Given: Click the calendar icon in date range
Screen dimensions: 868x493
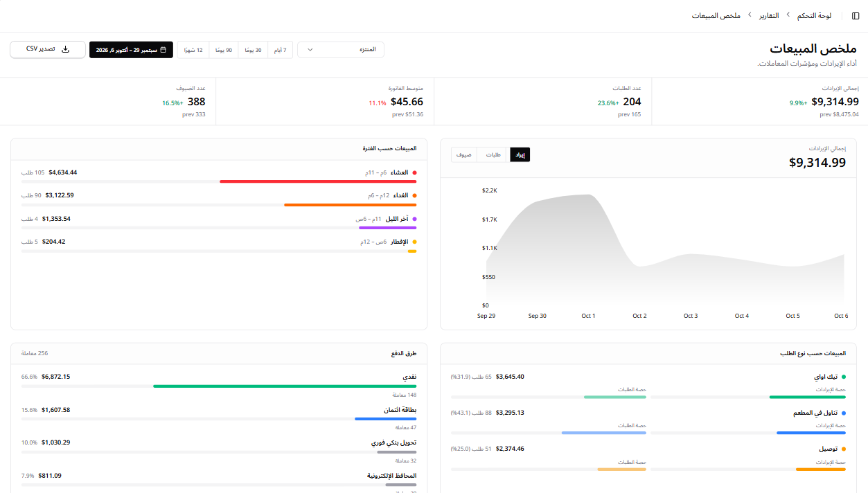Looking at the screenshot, I should tap(163, 50).
